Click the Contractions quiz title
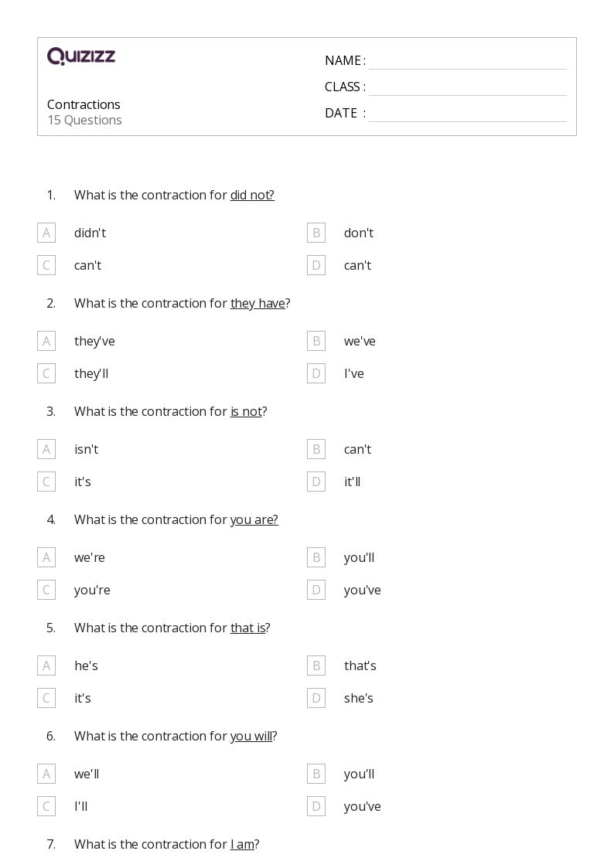The image size is (614, 868). 84,104
